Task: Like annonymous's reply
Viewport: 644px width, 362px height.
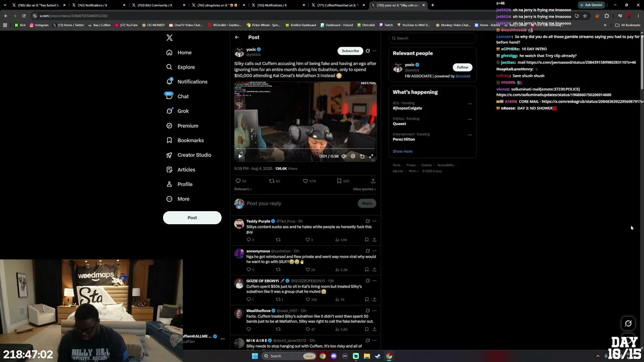Action: pyautogui.click(x=308, y=269)
